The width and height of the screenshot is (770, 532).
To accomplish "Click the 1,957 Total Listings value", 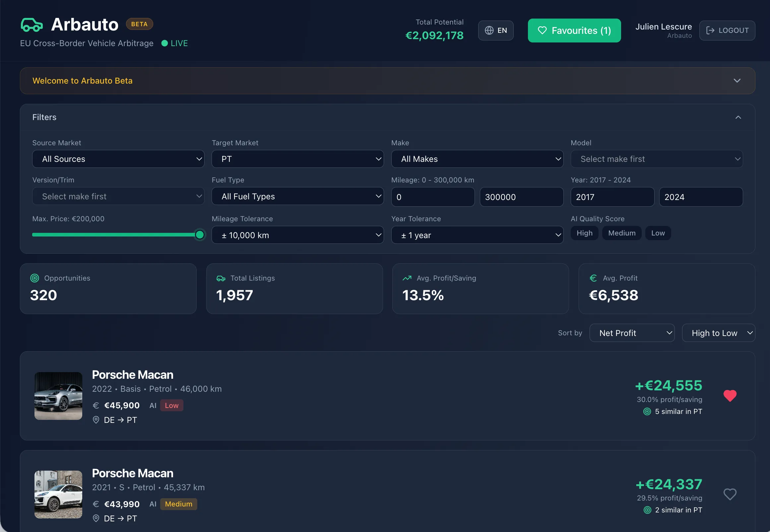I will point(234,295).
